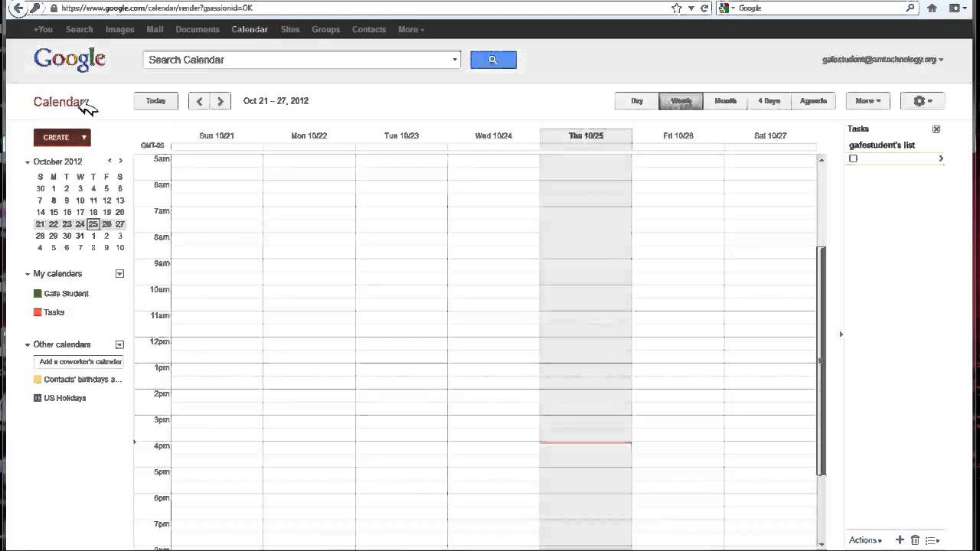
Task: Click the Thu 10/25 column header
Action: 586,135
